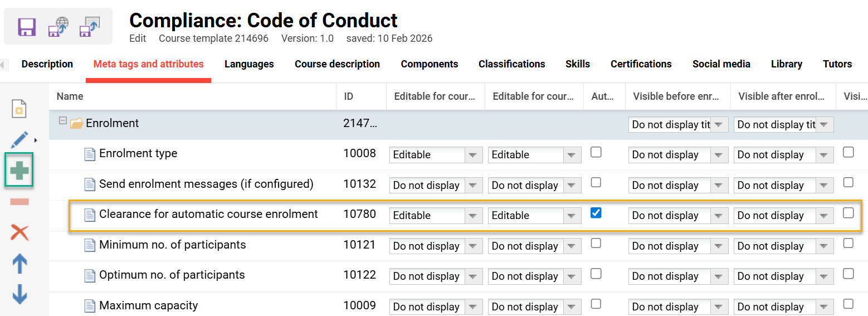This screenshot has height=316, width=868.
Task: Click the document icon beside Maximum capacity
Action: 90,306
